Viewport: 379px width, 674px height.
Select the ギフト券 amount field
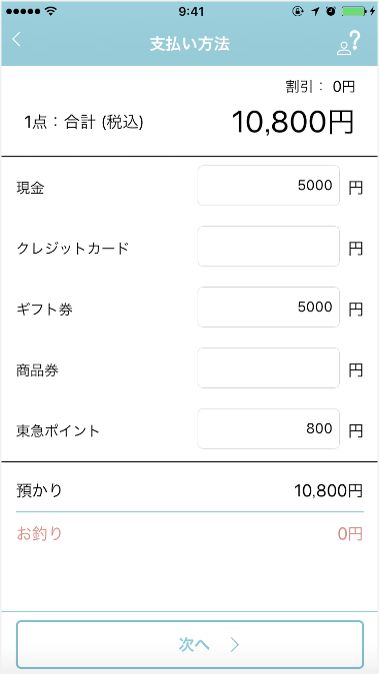269,307
